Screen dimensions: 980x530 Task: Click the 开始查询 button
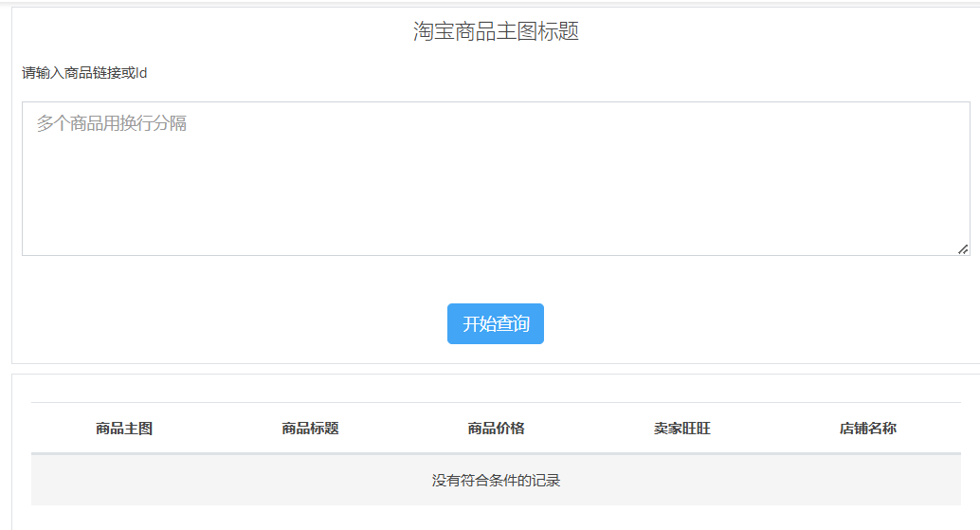(495, 323)
